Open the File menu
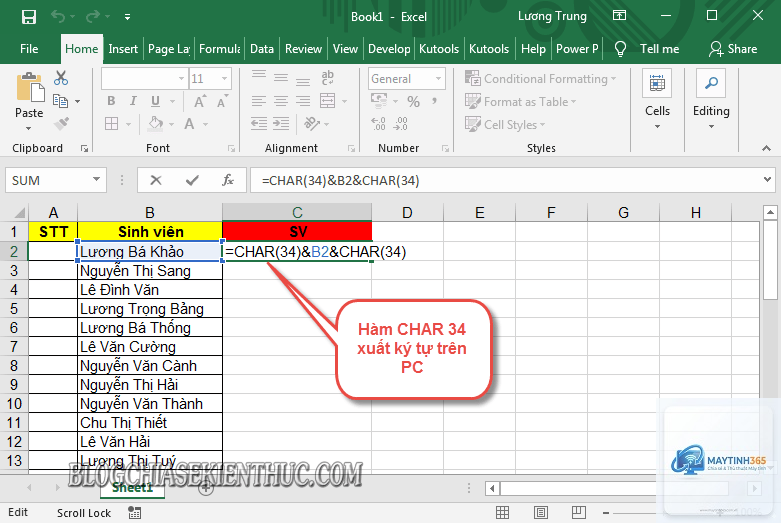This screenshot has width=781, height=523. pyautogui.click(x=29, y=49)
